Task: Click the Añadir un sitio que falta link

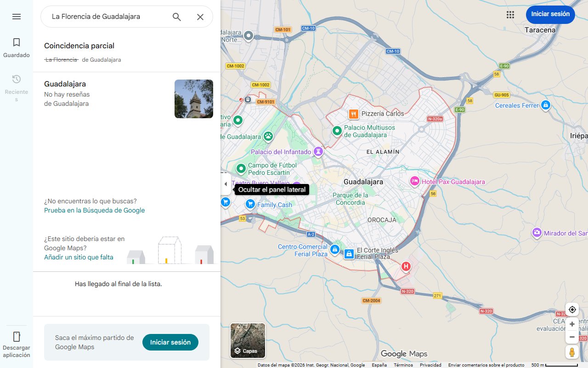Action: coord(78,257)
